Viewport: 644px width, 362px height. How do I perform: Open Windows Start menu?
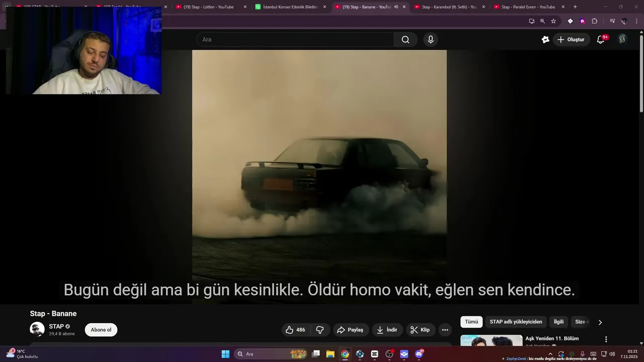tap(225, 354)
